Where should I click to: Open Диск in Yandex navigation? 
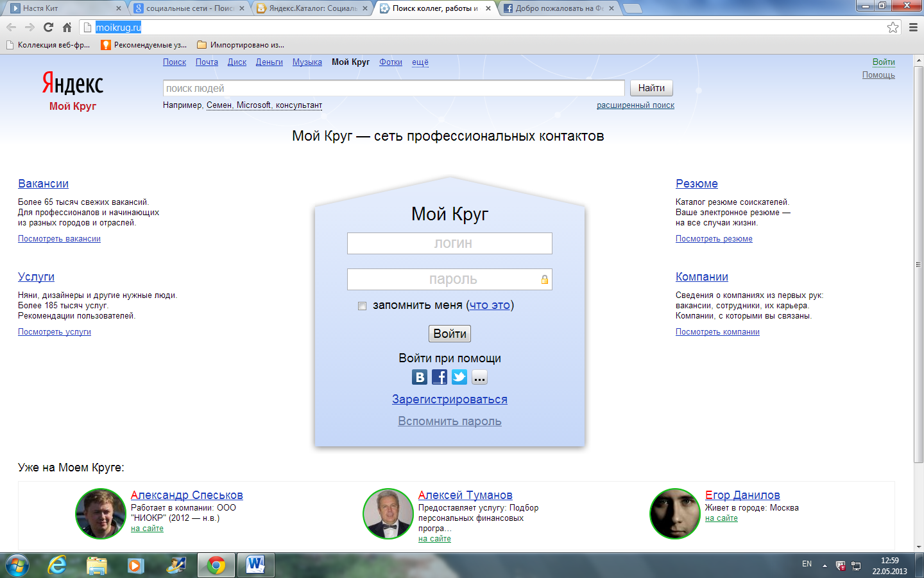coord(237,62)
